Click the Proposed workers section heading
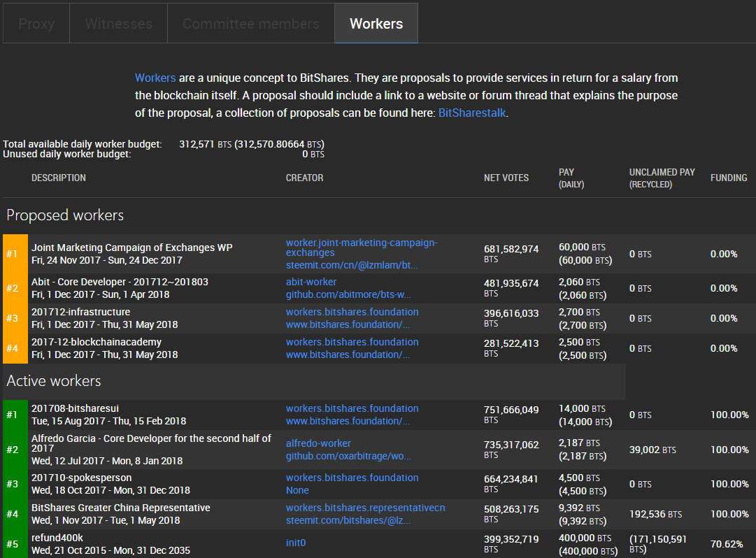Image resolution: width=756 pixels, height=558 pixels. pyautogui.click(x=65, y=215)
